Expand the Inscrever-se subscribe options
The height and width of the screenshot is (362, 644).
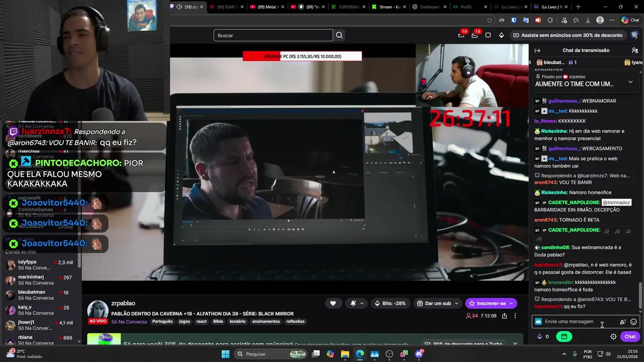point(511,303)
